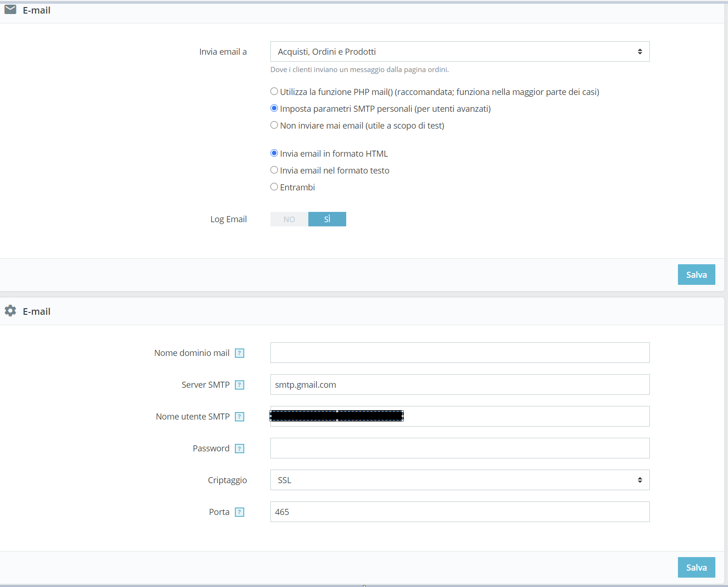Focus the Password input field
This screenshot has width=728, height=587.
click(x=460, y=448)
